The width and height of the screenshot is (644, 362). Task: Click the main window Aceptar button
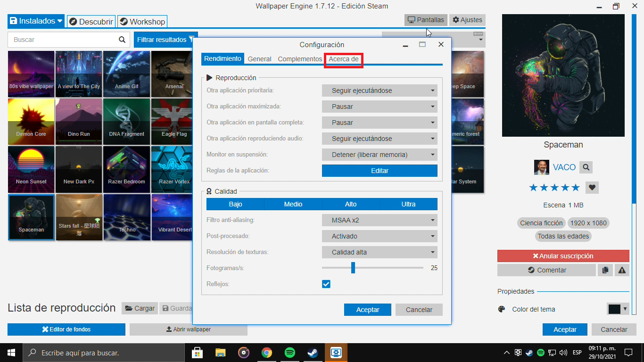click(x=565, y=329)
